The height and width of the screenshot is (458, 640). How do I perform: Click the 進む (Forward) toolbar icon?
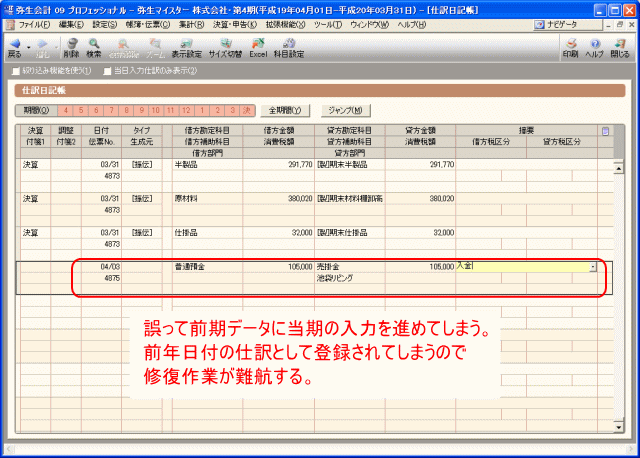[42, 48]
